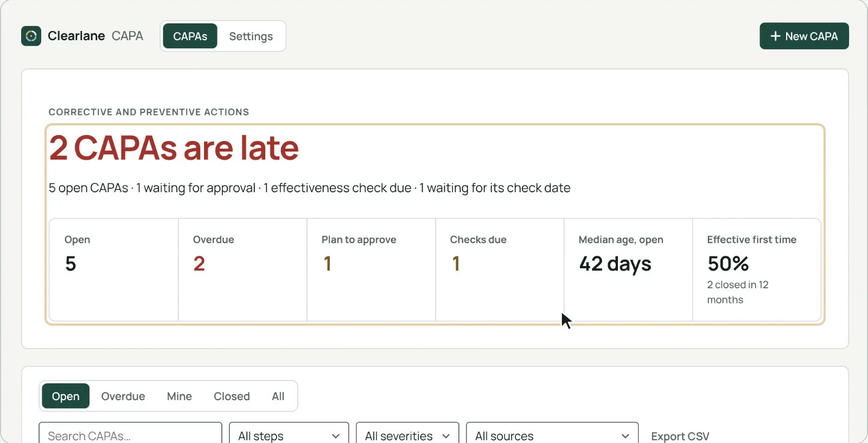Click the Median age, open card
The height and width of the screenshot is (443, 868).
[x=628, y=270]
